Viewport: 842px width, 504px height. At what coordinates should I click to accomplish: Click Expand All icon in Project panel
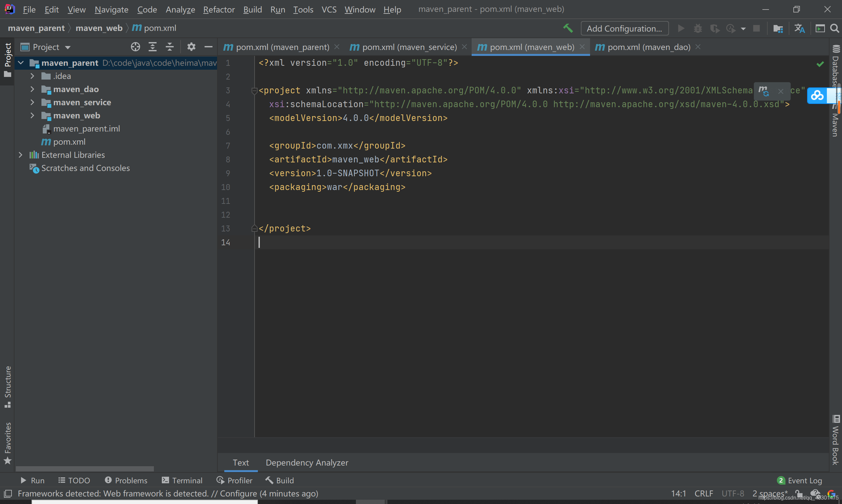[x=153, y=47]
